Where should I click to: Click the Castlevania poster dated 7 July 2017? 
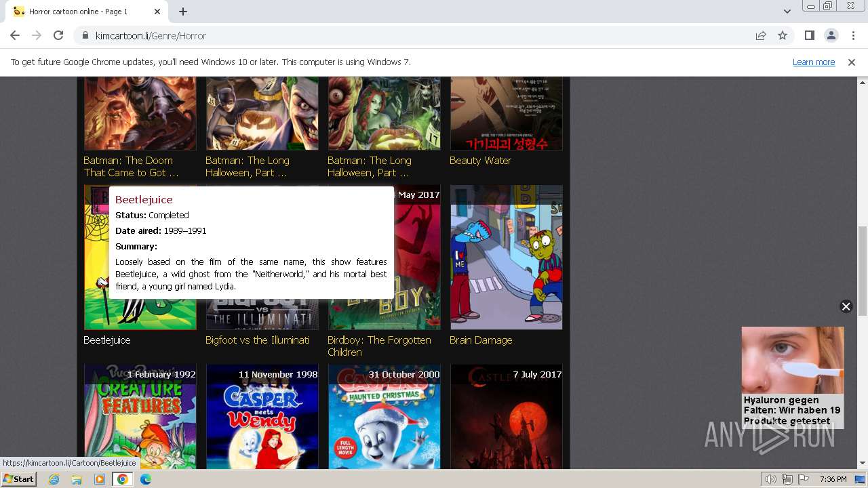506,417
